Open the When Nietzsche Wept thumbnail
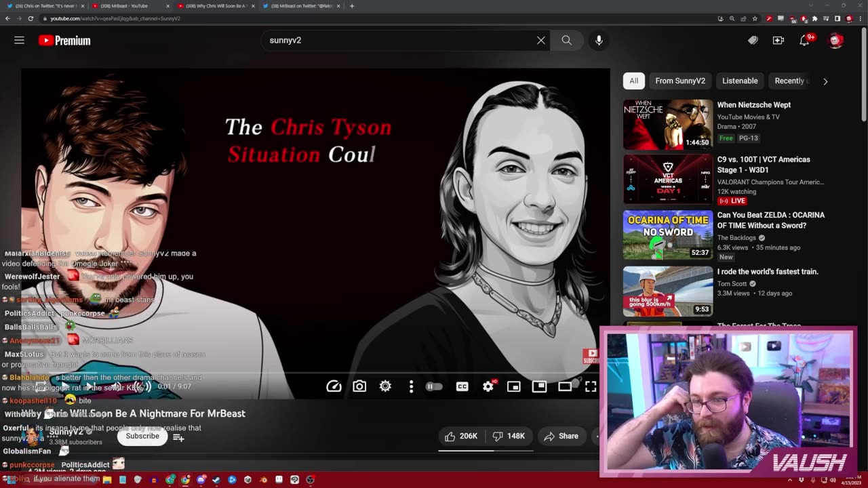Screen dimensions: 868x488 point(668,125)
